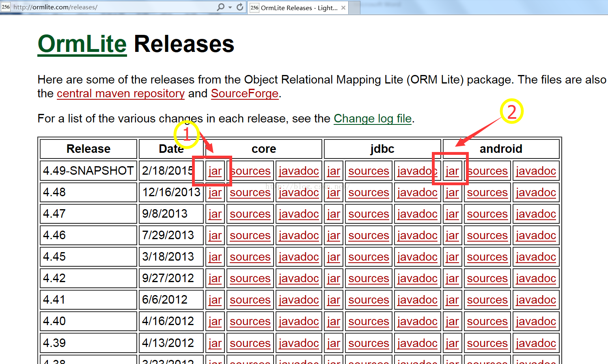608x364 pixels.
Task: Download jdbc jar for release 4.41
Action: pos(334,300)
